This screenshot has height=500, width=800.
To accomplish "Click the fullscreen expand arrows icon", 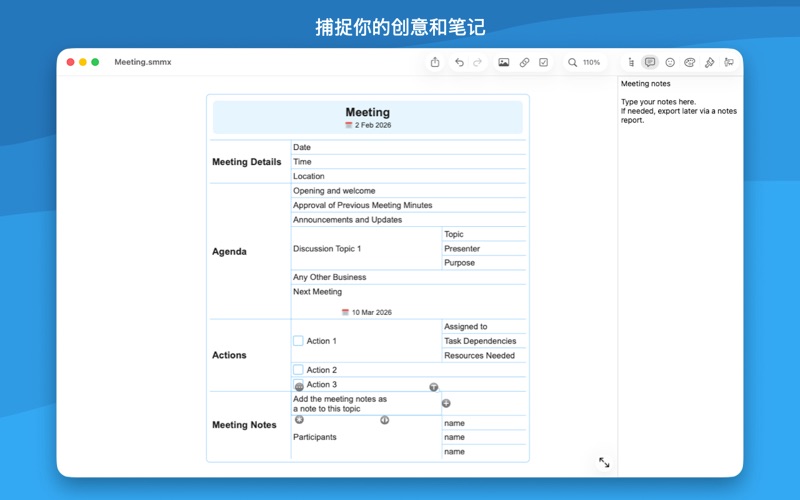I will 604,462.
